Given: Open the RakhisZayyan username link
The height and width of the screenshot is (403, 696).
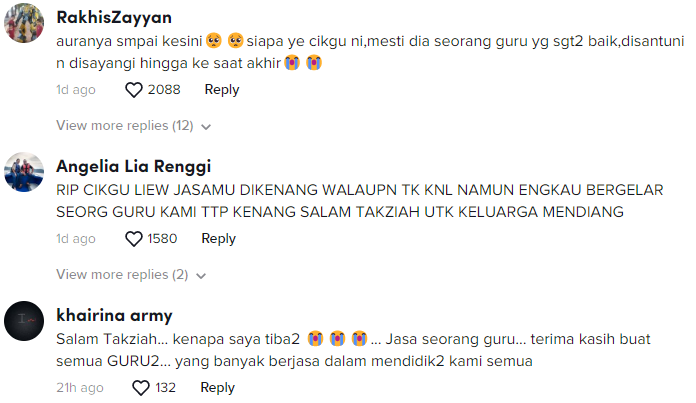Looking at the screenshot, I should (114, 17).
